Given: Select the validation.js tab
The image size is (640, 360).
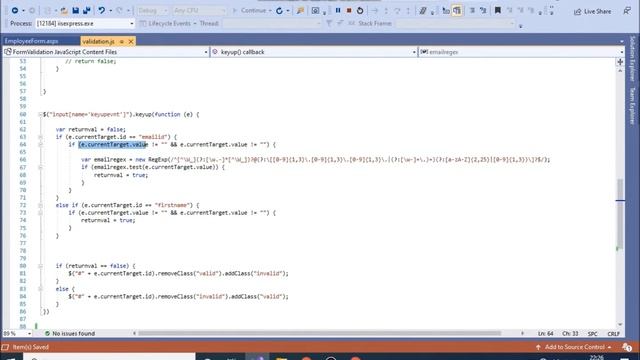Looking at the screenshot, I should [x=98, y=41].
